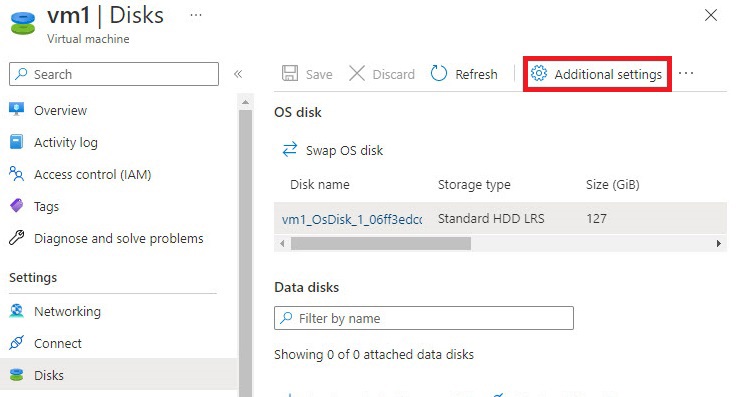Click the Diagnose wrench icon
The width and height of the screenshot is (740, 397).
coord(17,237)
